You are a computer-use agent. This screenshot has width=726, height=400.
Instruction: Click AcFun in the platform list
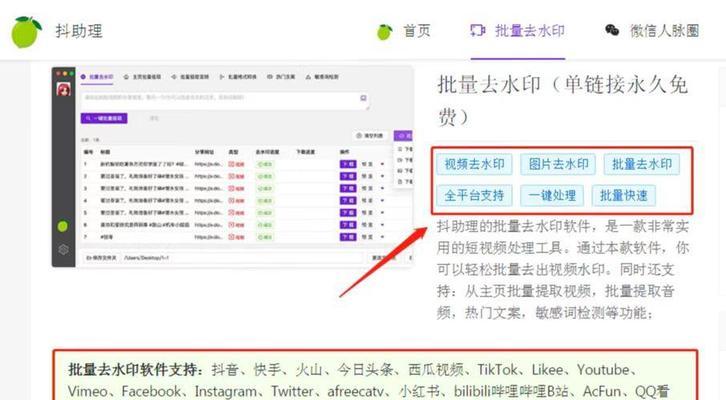(602, 391)
